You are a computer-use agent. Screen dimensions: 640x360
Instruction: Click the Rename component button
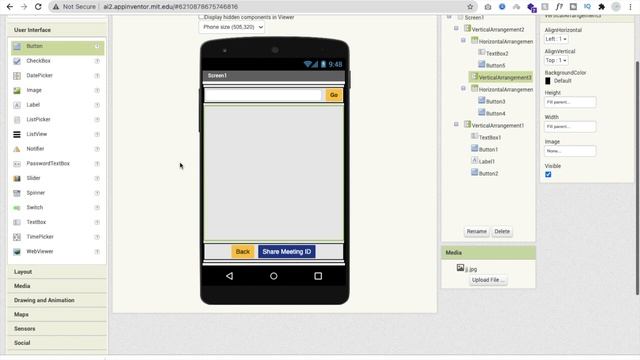click(x=477, y=231)
